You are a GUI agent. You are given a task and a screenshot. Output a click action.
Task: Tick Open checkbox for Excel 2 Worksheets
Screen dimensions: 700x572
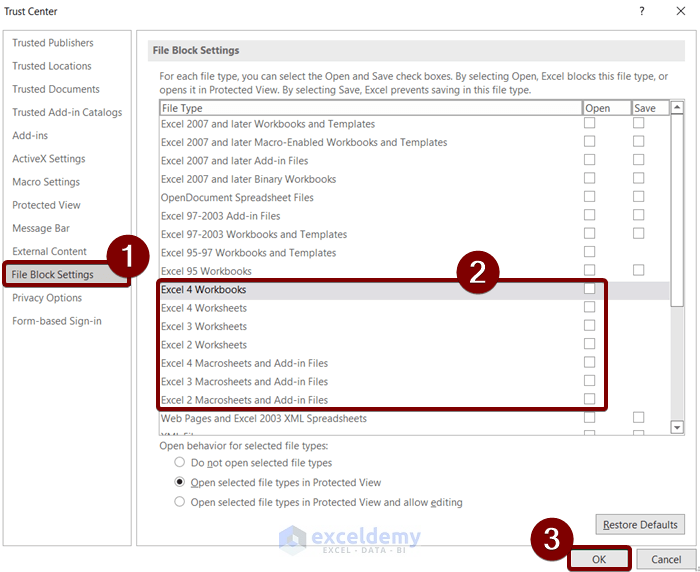(x=589, y=344)
